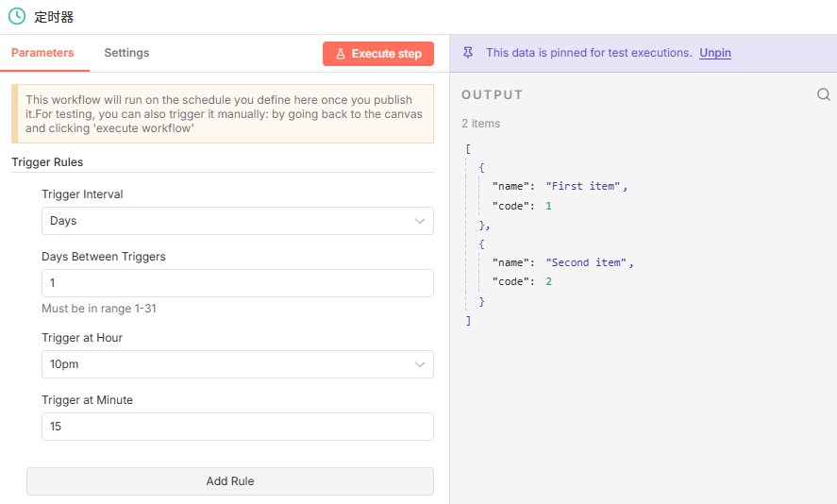Click the pin icon in the pinned banner
This screenshot has height=504, width=837.
coord(468,53)
